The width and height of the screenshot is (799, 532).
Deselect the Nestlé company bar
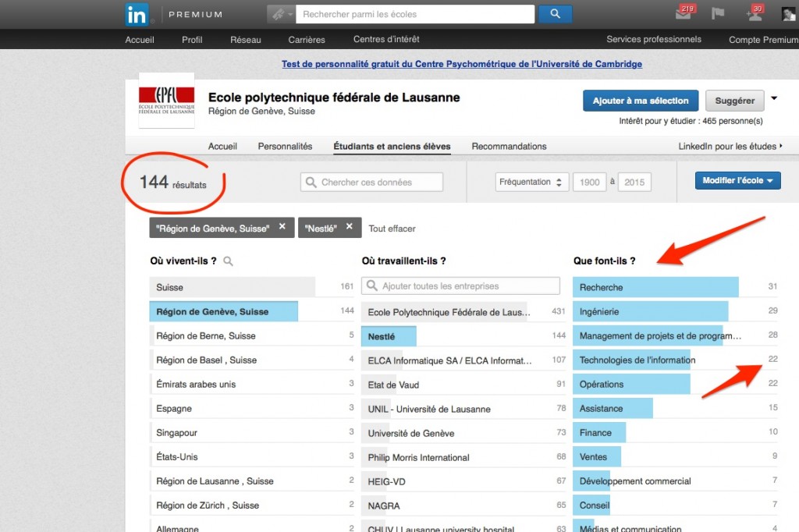[x=463, y=336]
